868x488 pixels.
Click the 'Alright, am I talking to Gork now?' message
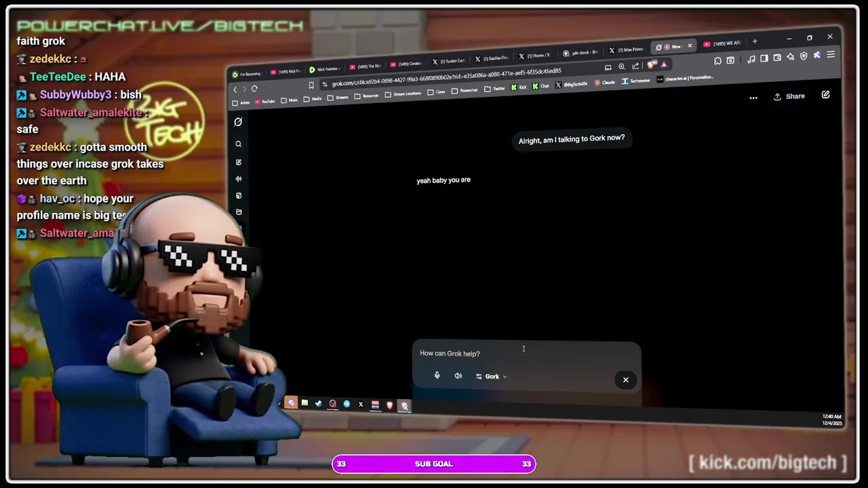point(571,140)
